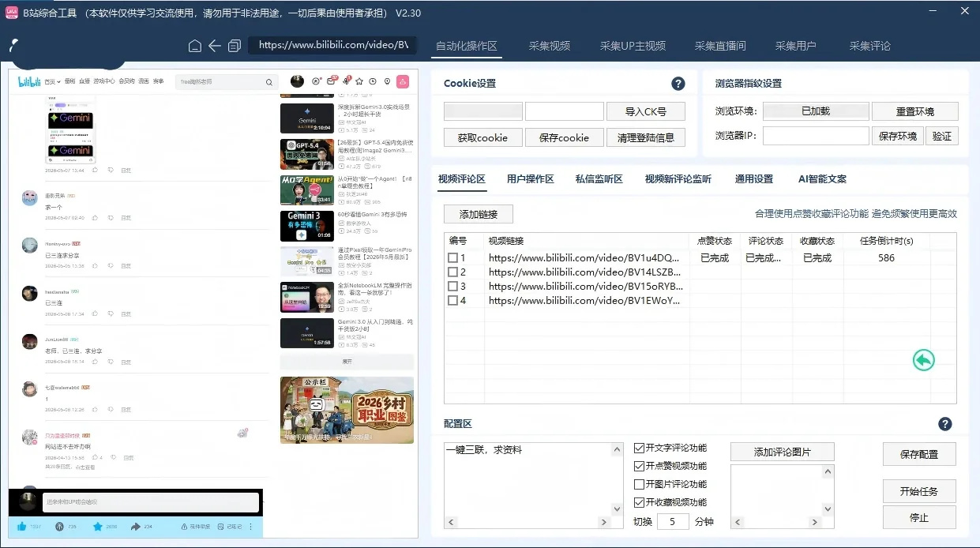Open the bilibili history clock icon
This screenshot has height=548, width=980.
tap(373, 81)
